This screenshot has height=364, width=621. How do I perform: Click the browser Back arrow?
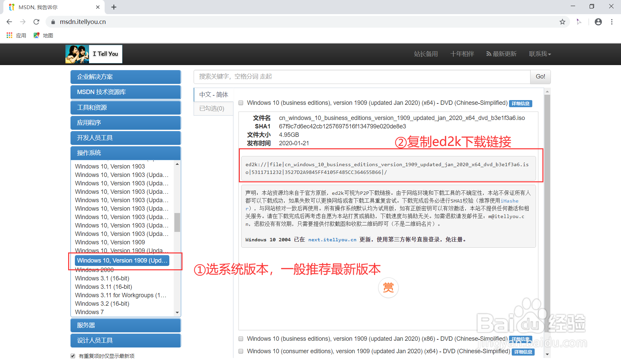(9, 22)
